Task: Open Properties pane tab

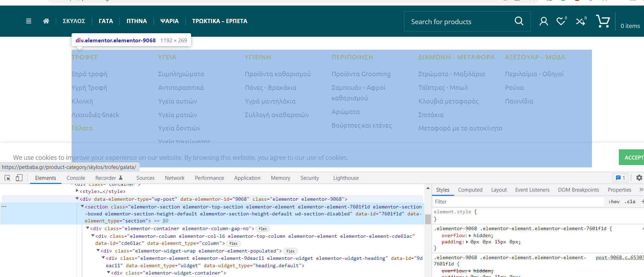Action: (x=620, y=190)
